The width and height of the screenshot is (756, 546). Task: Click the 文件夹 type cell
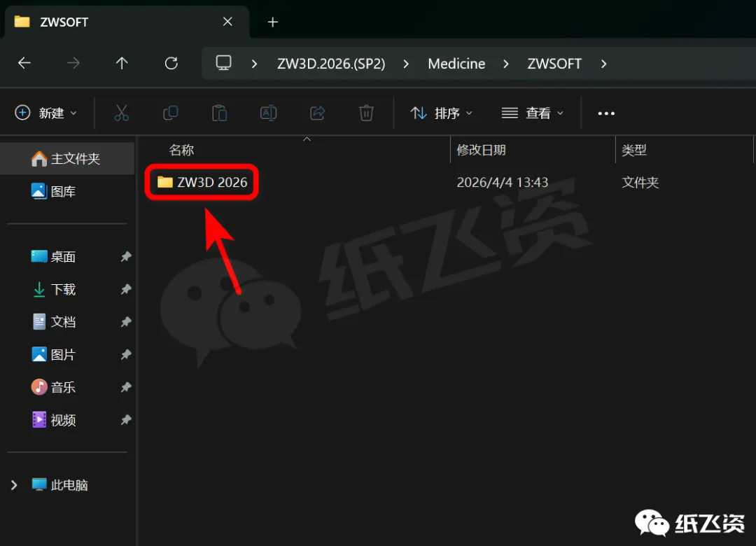pos(640,182)
